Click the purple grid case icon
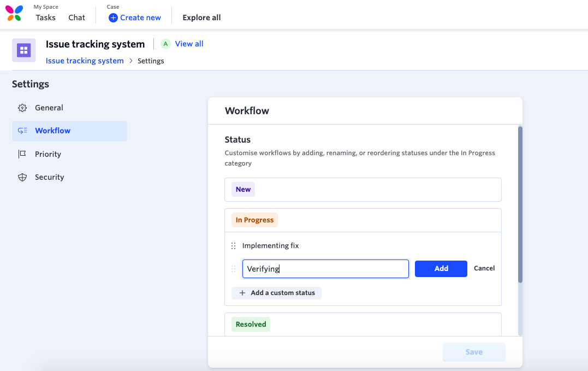Viewport: 588px width, 371px height. [x=23, y=50]
